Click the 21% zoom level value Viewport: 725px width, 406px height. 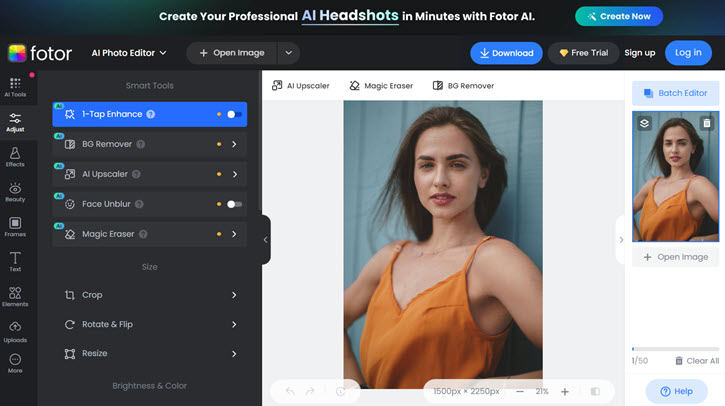click(x=542, y=391)
